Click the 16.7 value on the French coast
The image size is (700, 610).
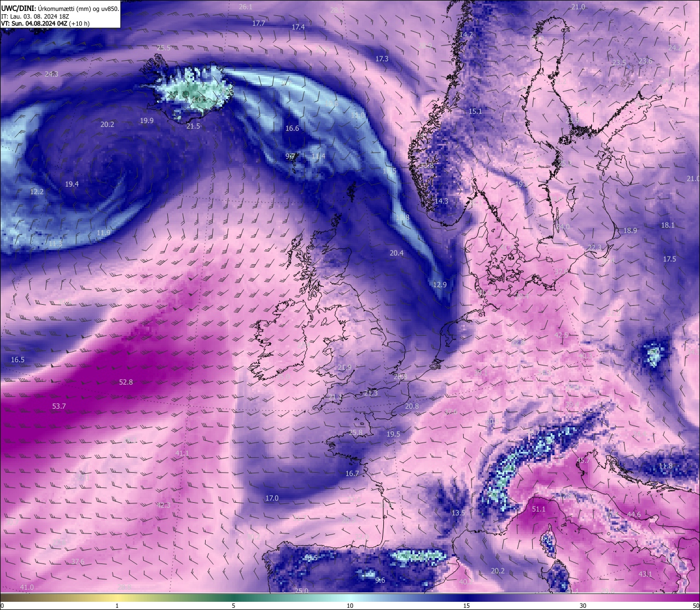tap(352, 473)
